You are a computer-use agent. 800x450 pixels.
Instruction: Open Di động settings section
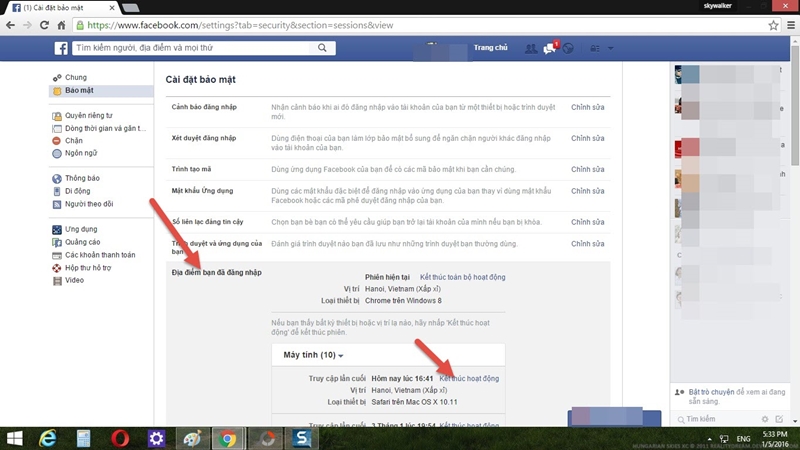coord(77,191)
